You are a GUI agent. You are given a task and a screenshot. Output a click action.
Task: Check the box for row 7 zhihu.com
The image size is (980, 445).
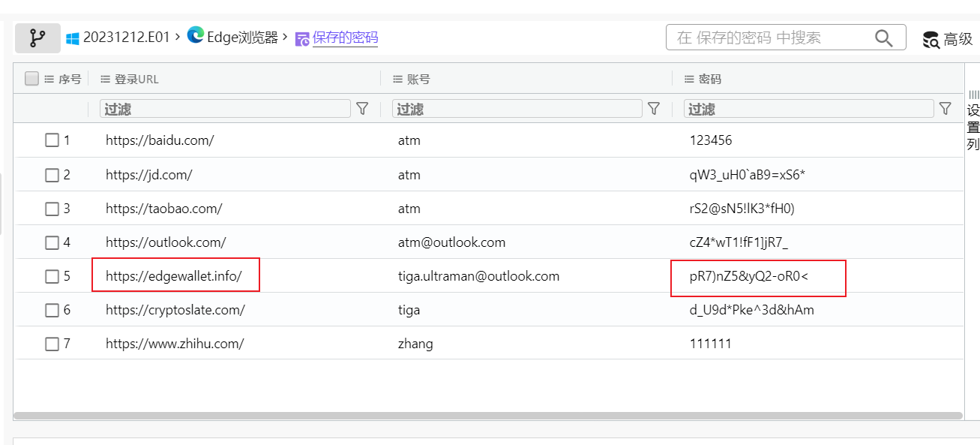pos(52,344)
